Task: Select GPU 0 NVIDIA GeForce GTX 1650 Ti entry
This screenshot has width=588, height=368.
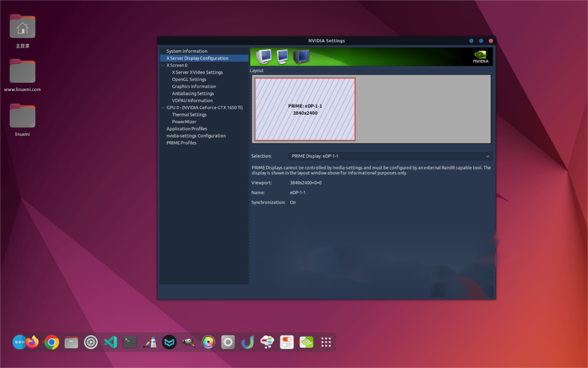Action: click(x=204, y=108)
